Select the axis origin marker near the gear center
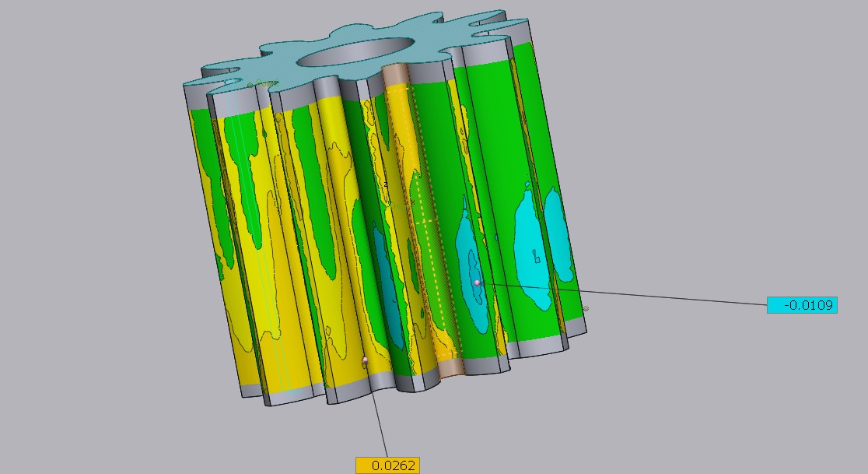 coord(386,184)
